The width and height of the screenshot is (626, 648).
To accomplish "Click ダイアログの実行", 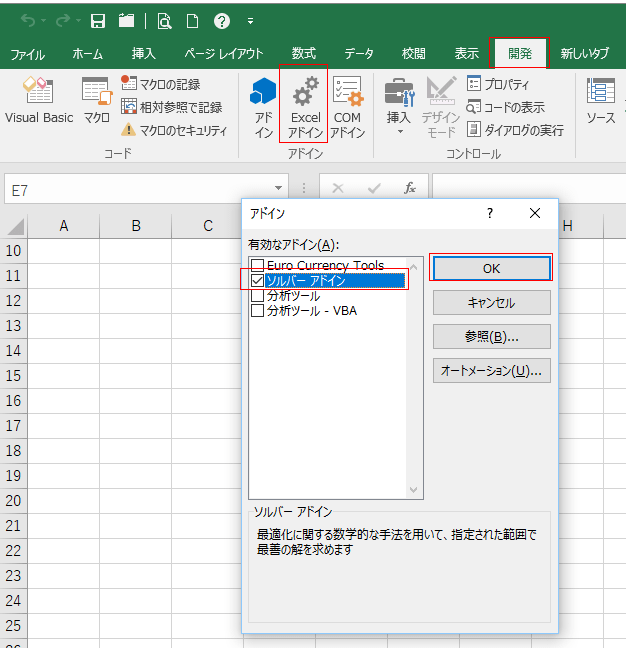I will point(515,130).
